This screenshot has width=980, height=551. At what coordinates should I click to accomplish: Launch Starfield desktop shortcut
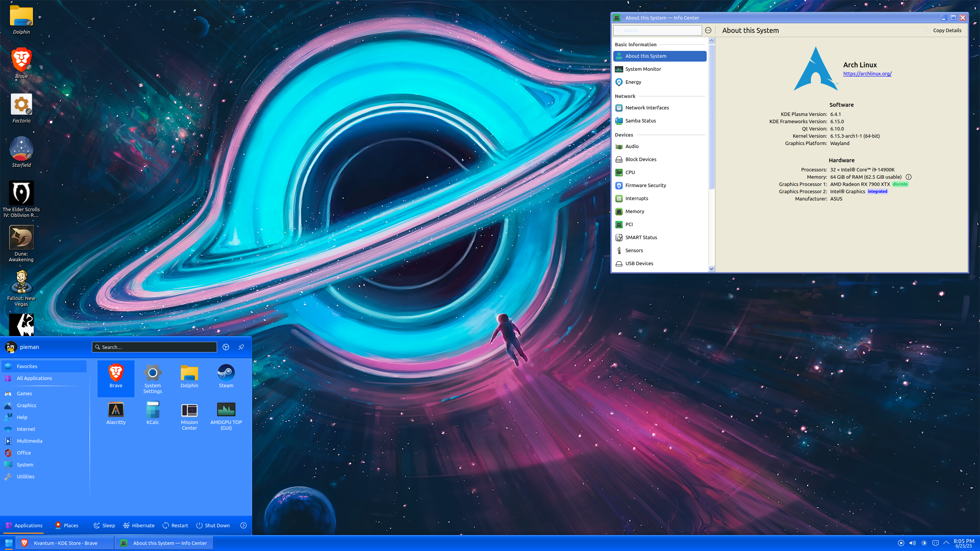pyautogui.click(x=21, y=152)
